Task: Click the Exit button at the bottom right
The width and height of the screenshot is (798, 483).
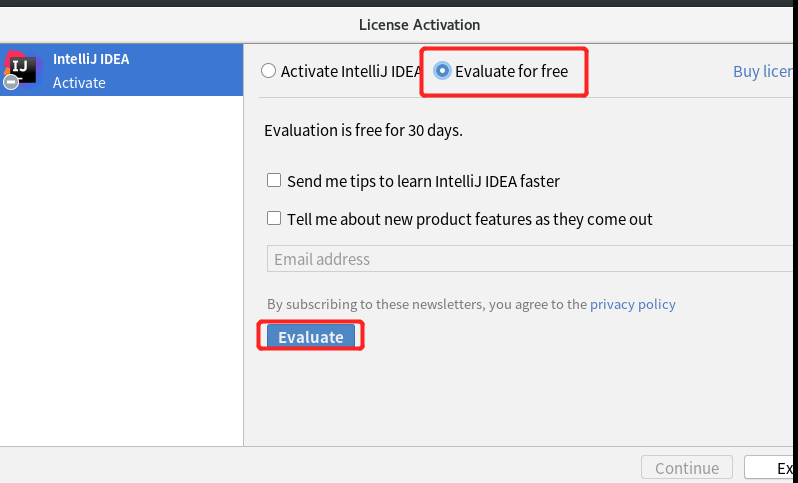Action: coord(784,468)
